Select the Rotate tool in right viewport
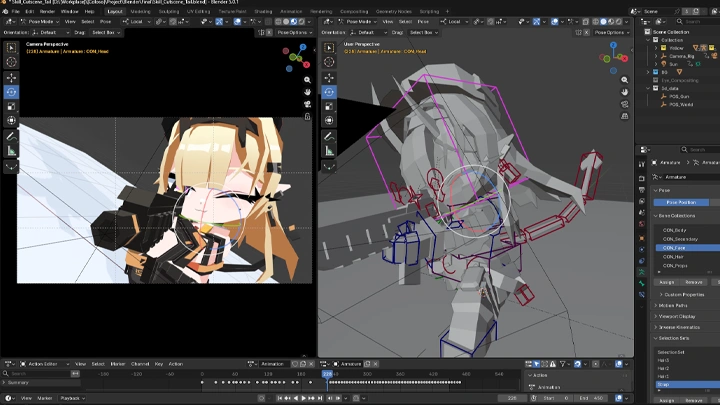 coord(329,92)
